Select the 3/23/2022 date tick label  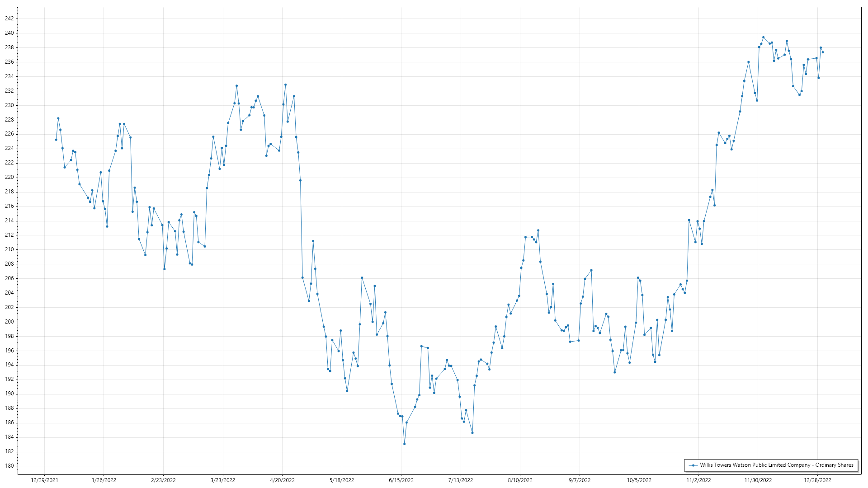click(223, 480)
